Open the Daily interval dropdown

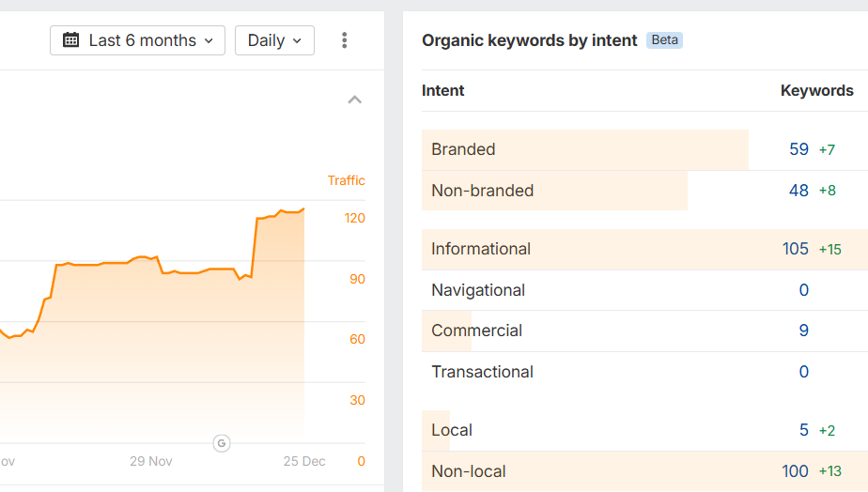274,40
